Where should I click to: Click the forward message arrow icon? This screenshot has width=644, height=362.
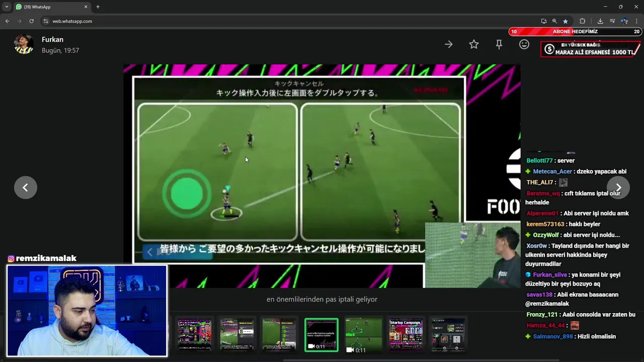[448, 44]
